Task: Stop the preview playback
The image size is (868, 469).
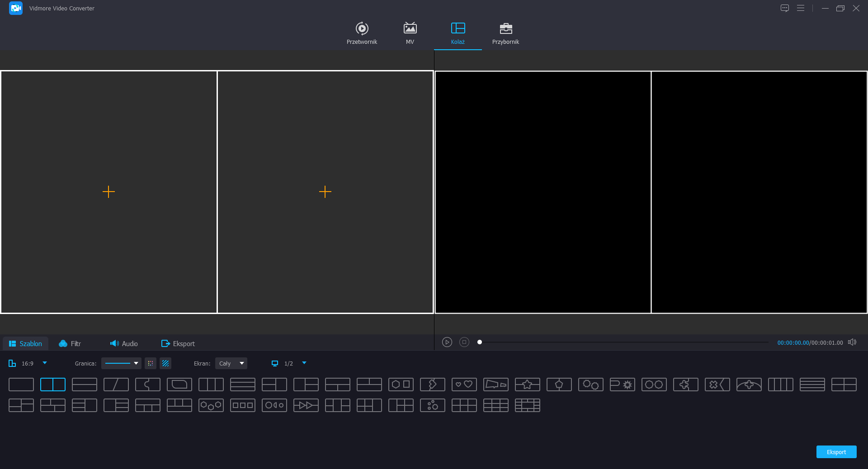Action: click(464, 342)
